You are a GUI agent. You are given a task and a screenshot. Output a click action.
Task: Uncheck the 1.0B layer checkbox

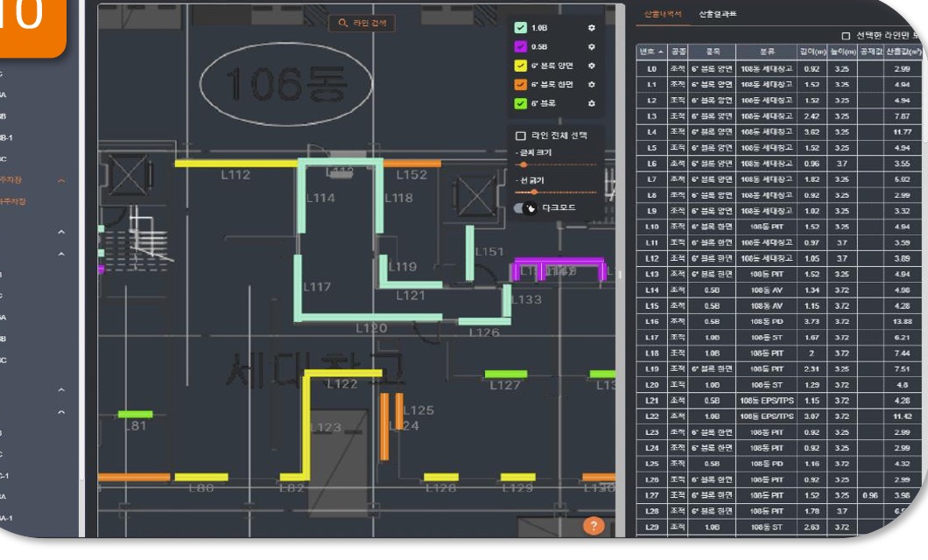click(520, 28)
